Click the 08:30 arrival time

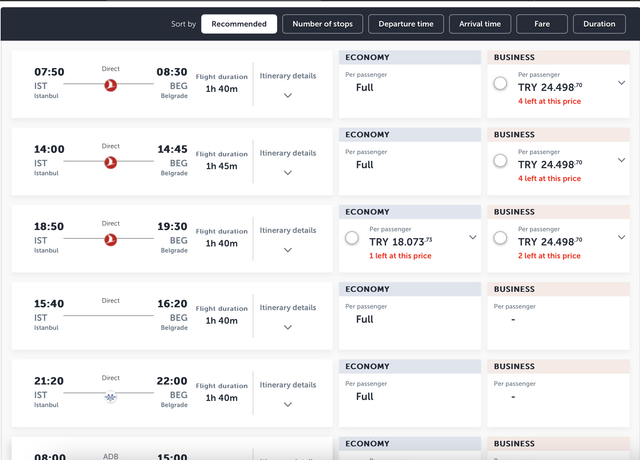click(172, 72)
